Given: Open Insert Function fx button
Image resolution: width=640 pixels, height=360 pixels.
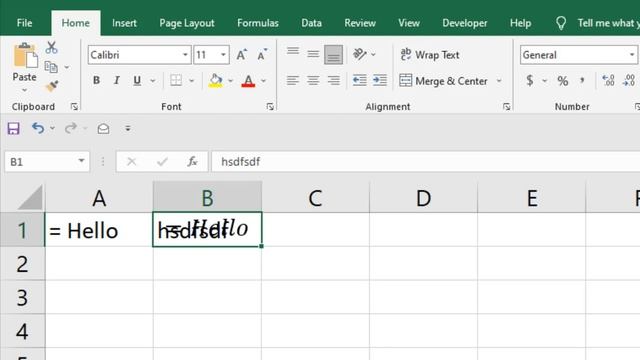Looking at the screenshot, I should pyautogui.click(x=192, y=162).
